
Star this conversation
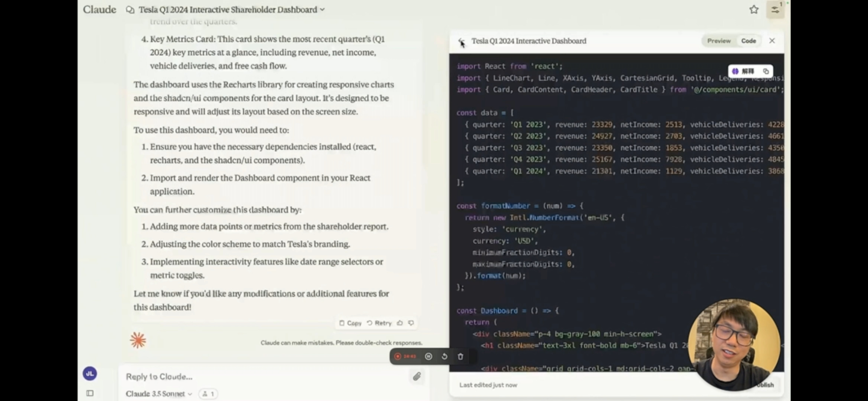754,10
